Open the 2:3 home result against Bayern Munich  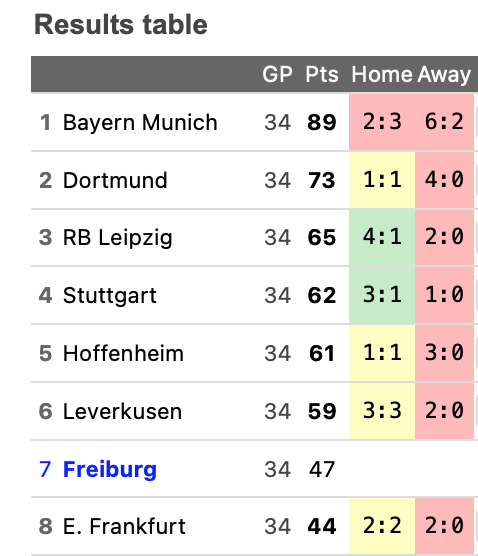pyautogui.click(x=382, y=122)
